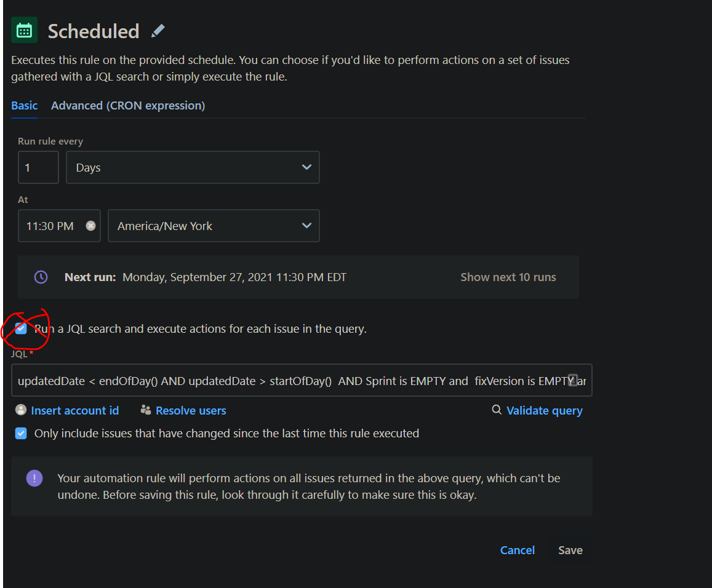Uncheck the Run a JQL search checkbox
The width and height of the screenshot is (712, 588).
point(20,328)
